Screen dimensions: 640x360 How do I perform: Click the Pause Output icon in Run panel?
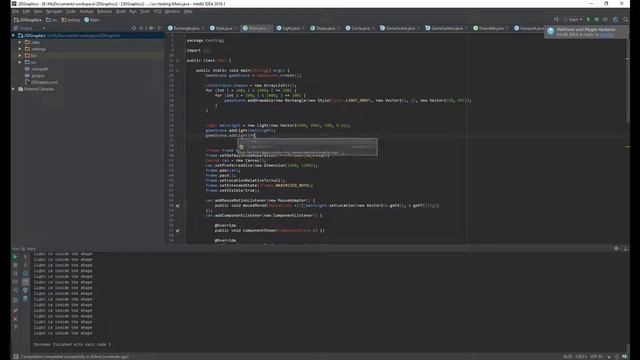(x=15, y=273)
